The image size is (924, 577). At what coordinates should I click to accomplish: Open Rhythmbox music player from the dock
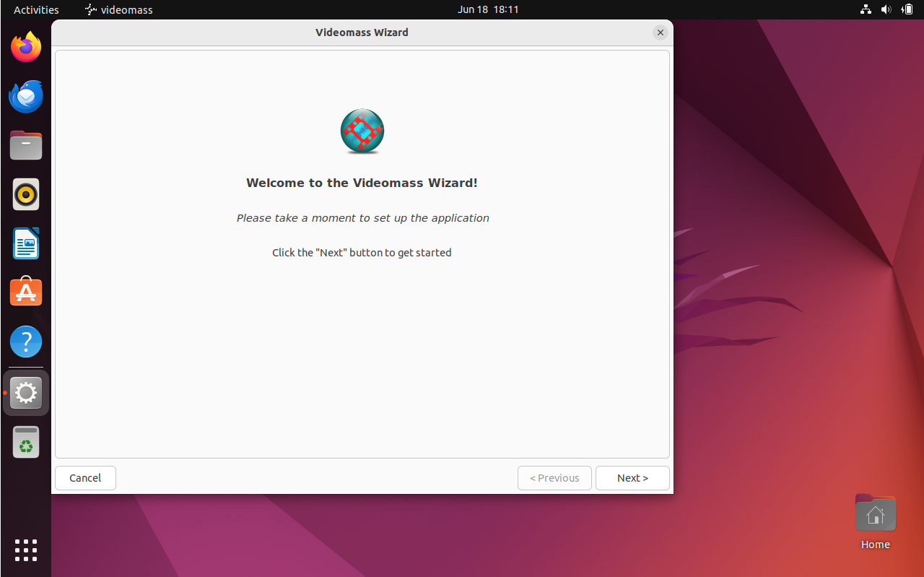point(26,195)
